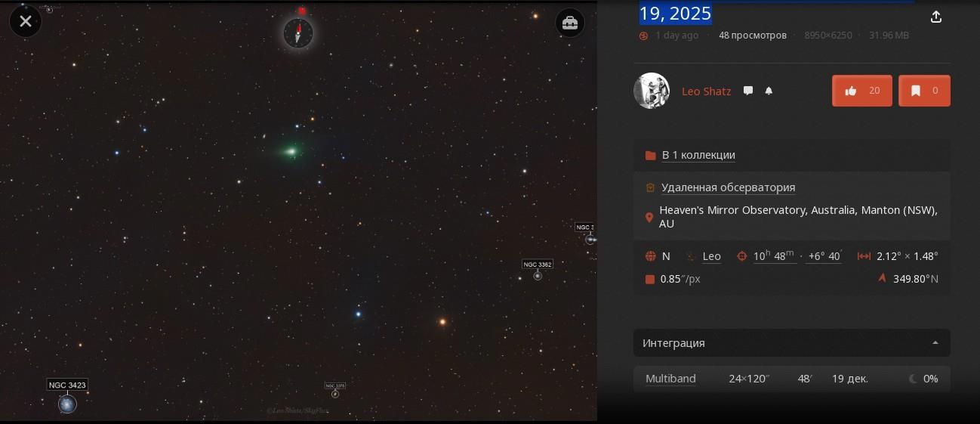
Task: Click the Leo constellation link
Action: [x=711, y=256]
